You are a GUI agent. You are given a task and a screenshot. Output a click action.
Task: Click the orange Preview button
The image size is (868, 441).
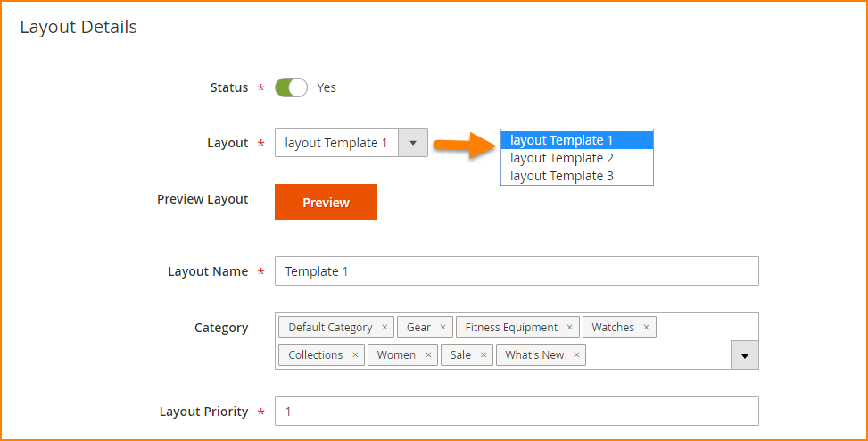click(x=326, y=203)
